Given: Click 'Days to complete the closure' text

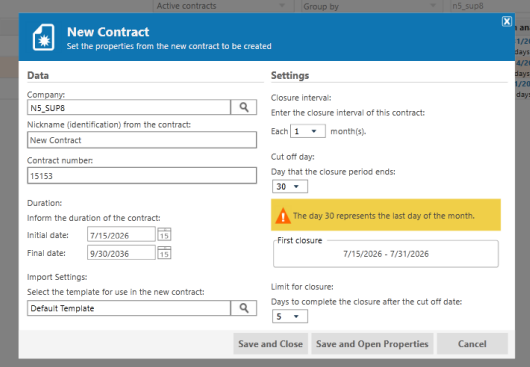Looking at the screenshot, I should [x=366, y=302].
